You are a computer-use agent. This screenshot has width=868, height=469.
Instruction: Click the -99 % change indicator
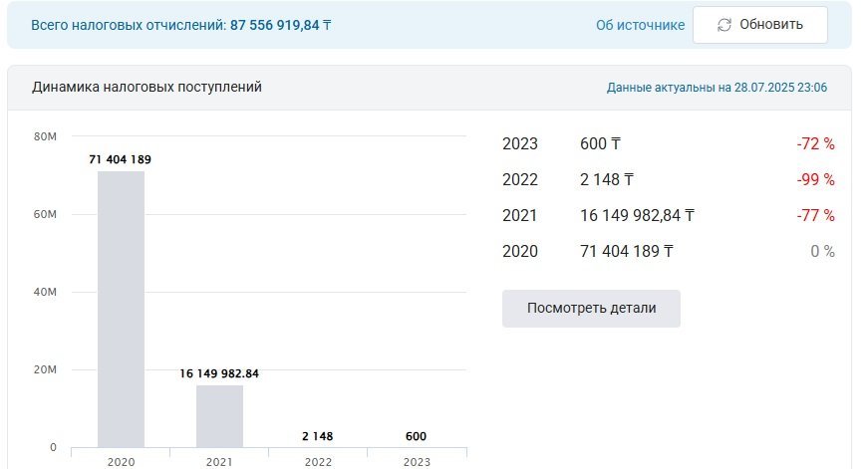pos(815,180)
